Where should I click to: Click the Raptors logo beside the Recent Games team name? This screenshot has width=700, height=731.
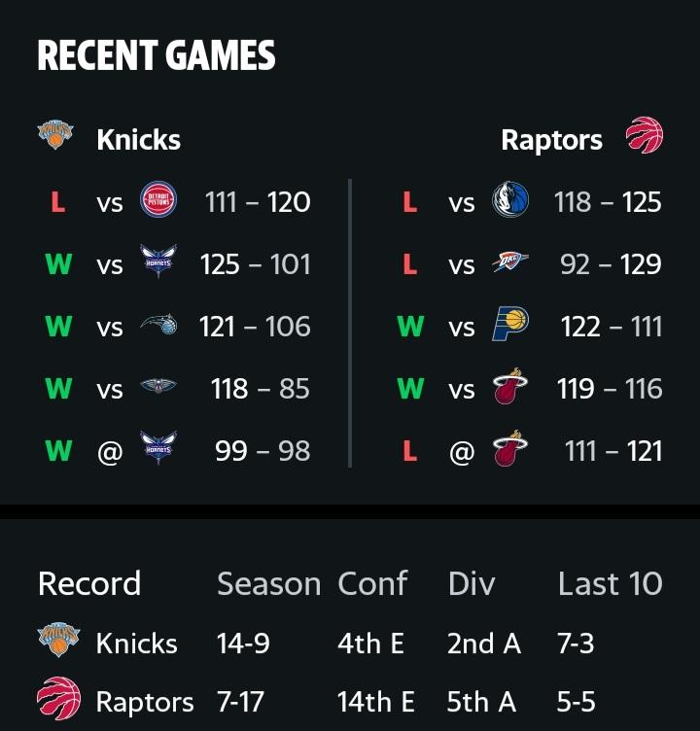(x=645, y=135)
